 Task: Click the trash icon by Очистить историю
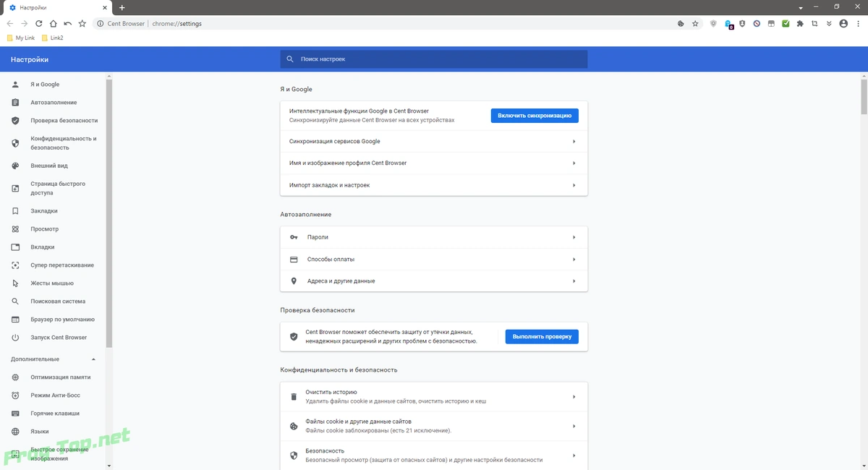(x=294, y=396)
